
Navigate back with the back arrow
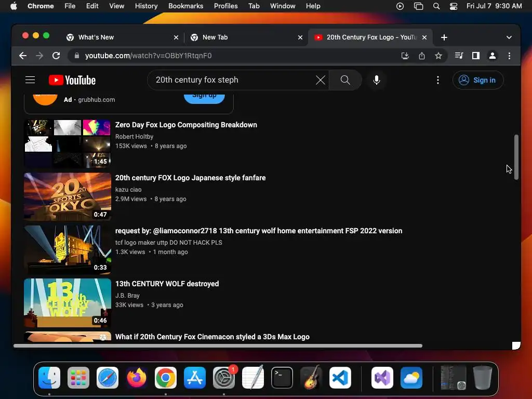23,56
